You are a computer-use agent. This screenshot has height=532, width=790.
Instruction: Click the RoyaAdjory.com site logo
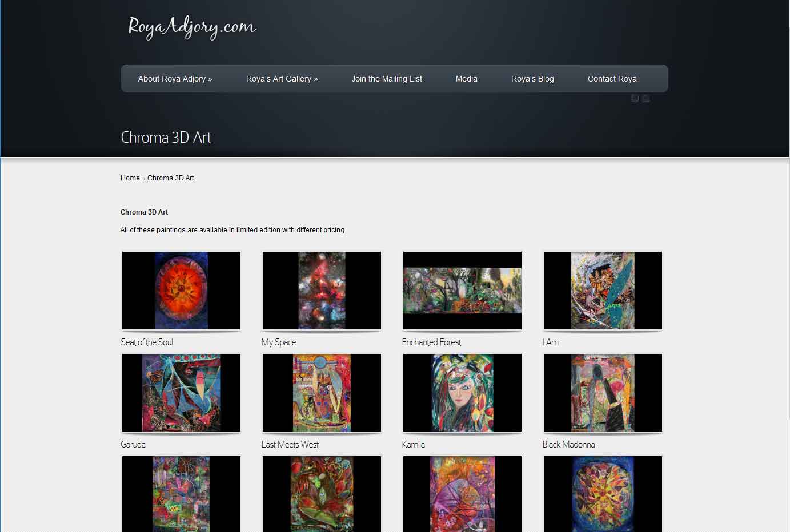point(191,27)
